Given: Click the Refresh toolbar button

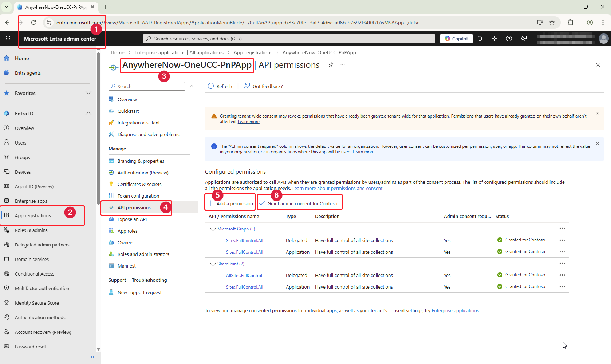Looking at the screenshot, I should tap(220, 86).
